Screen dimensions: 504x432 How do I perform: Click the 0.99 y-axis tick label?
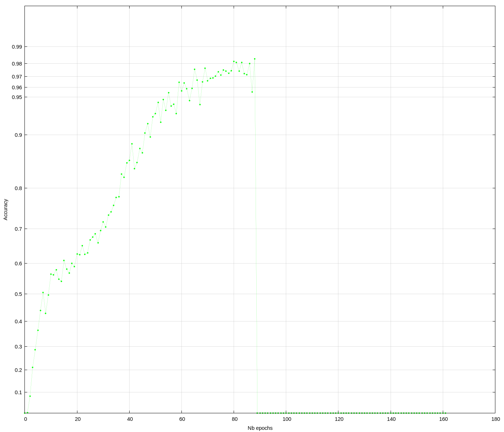coord(17,47)
